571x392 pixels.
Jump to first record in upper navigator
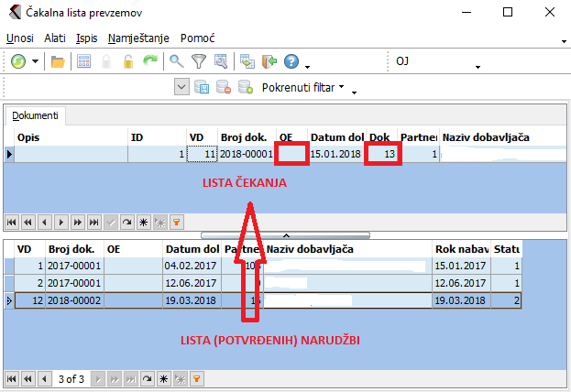[12, 222]
